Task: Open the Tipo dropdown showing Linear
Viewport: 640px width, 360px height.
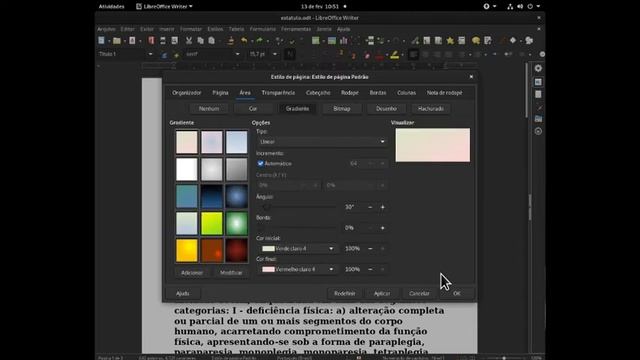Action: click(x=322, y=142)
